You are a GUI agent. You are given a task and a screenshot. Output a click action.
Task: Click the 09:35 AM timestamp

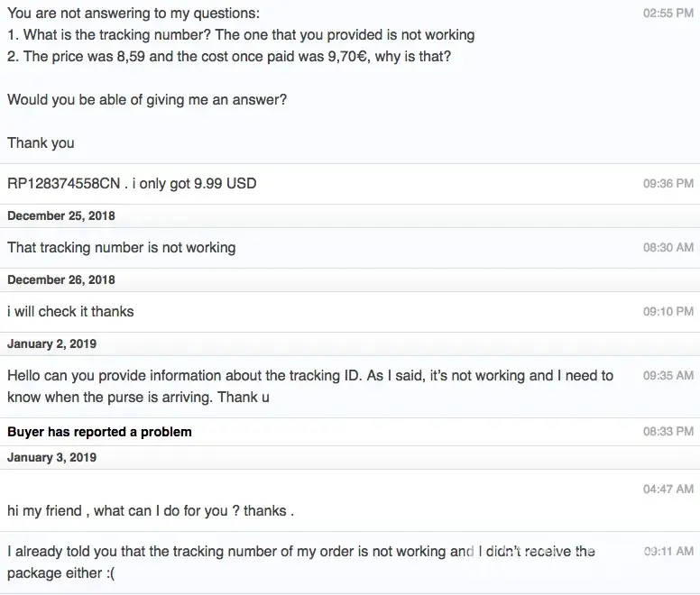668,376
